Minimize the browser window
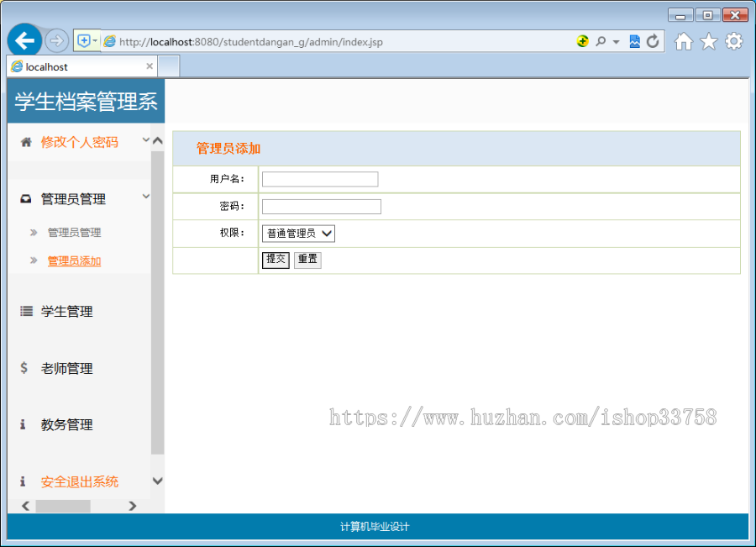The image size is (756, 547). 680,15
